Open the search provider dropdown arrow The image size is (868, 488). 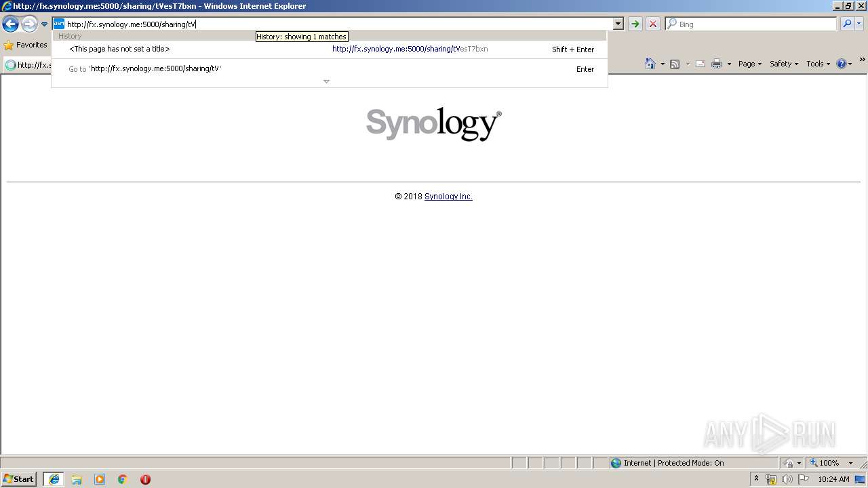pyautogui.click(x=859, y=24)
